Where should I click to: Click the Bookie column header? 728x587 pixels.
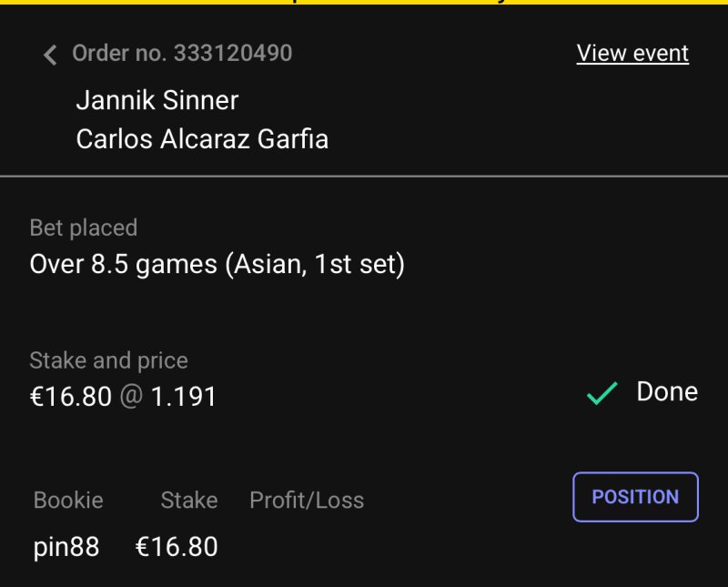(68, 501)
